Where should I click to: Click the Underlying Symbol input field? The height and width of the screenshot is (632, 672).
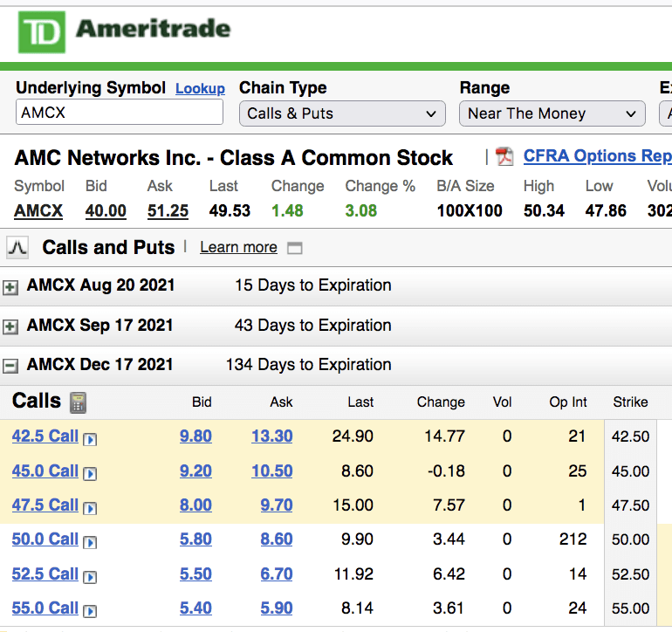[x=120, y=113]
